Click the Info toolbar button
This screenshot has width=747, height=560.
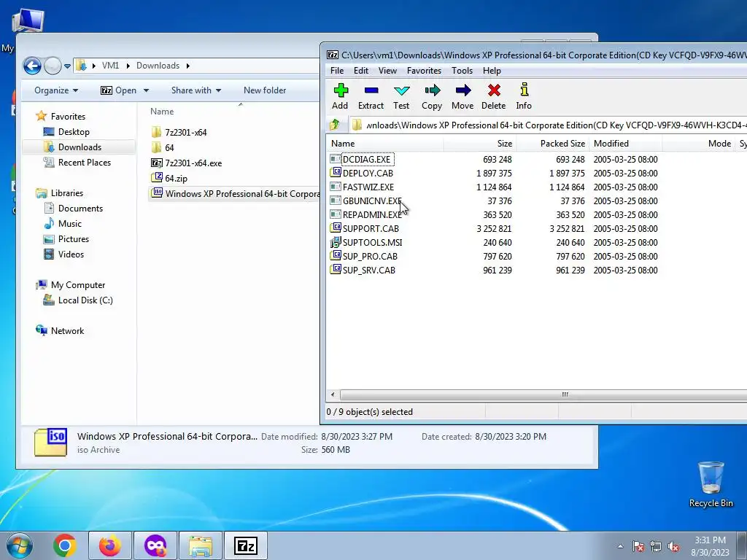tap(524, 97)
